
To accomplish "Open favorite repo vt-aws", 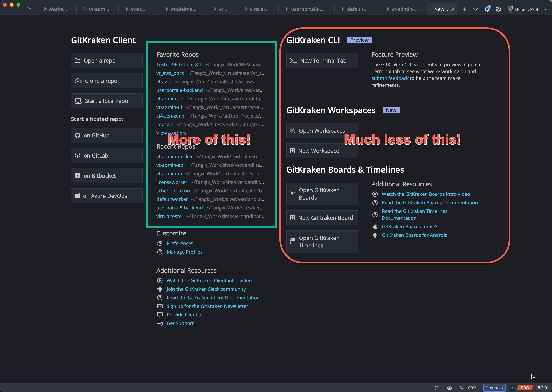I will pyautogui.click(x=163, y=82).
